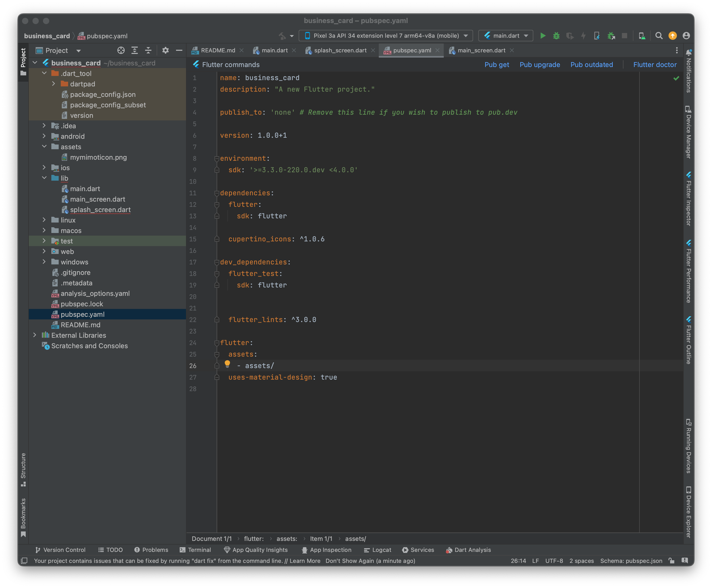The height and width of the screenshot is (588, 712).
Task: Click the green Run button
Action: click(x=543, y=36)
